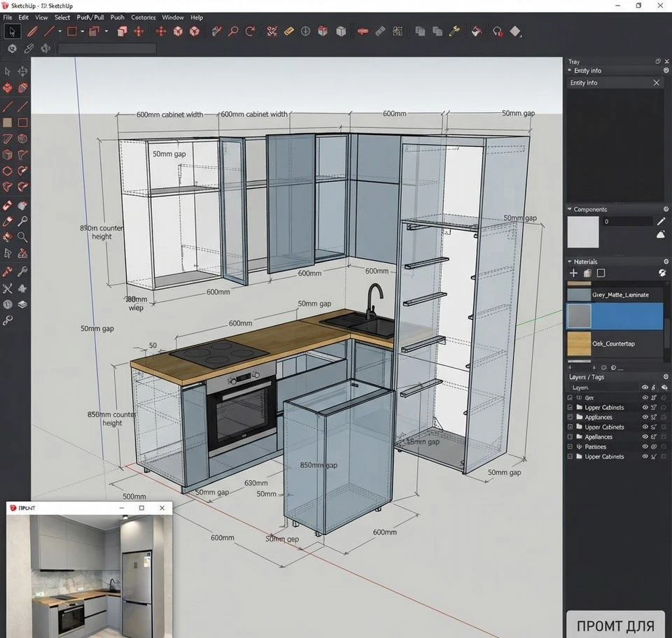Click the ПРОМТ ДЛЯ button
Image resolution: width=672 pixels, height=638 pixels.
point(615,625)
